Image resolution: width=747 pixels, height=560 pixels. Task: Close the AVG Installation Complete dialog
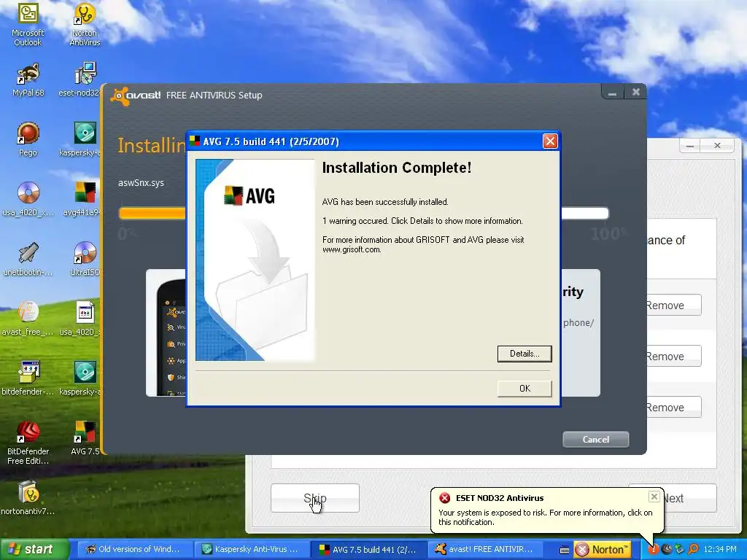[x=550, y=141]
